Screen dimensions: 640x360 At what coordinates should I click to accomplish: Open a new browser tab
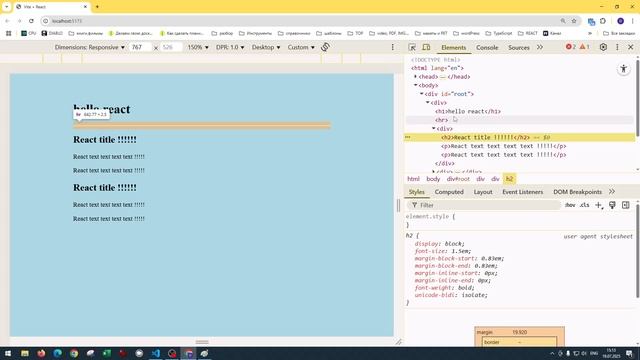coord(97,7)
